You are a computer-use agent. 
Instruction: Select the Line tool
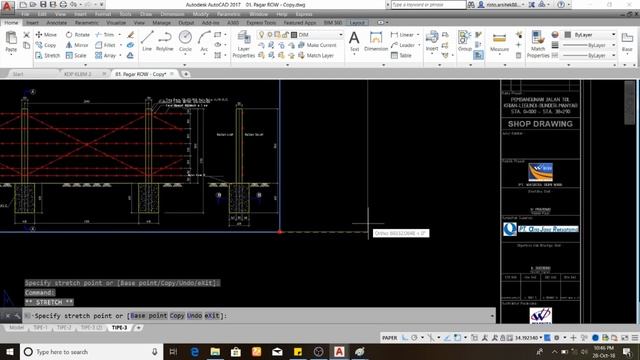coord(147,41)
